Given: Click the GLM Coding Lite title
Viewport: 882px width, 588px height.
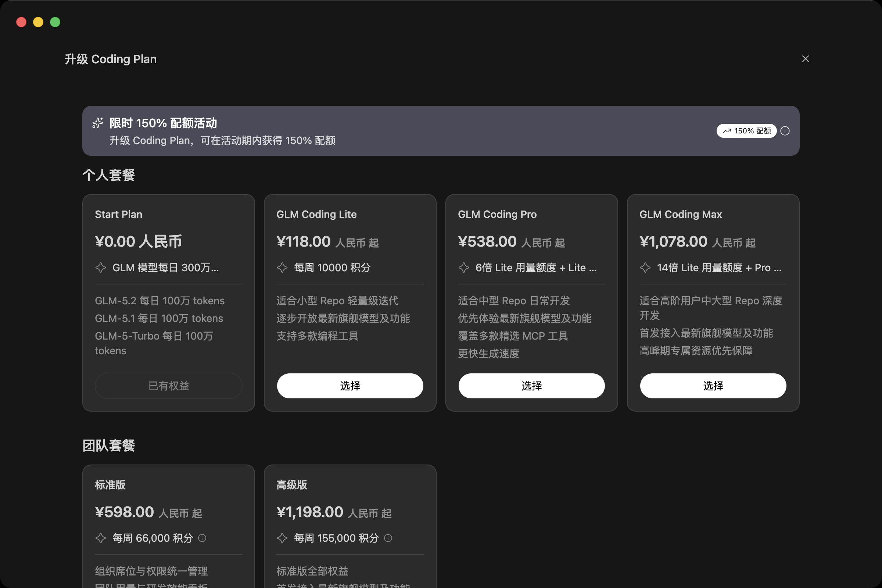Looking at the screenshot, I should pyautogui.click(x=316, y=214).
